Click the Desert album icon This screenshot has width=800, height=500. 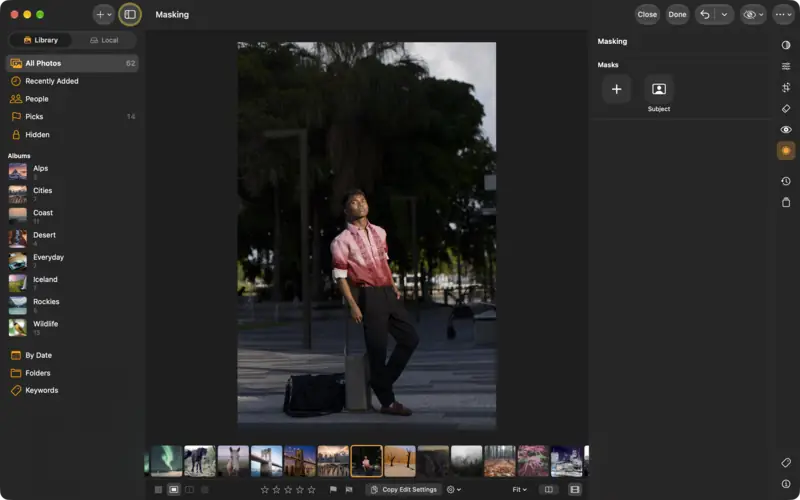click(x=18, y=238)
